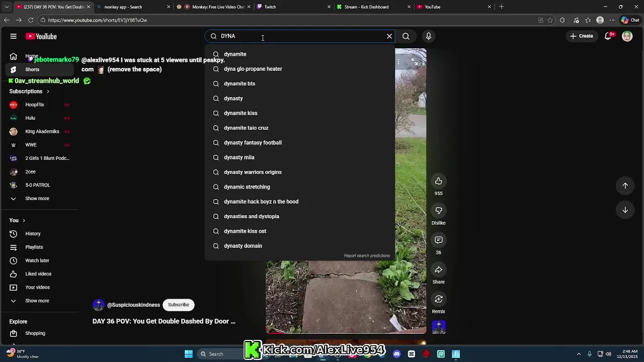Open Shopping under Explore

[x=39, y=333]
